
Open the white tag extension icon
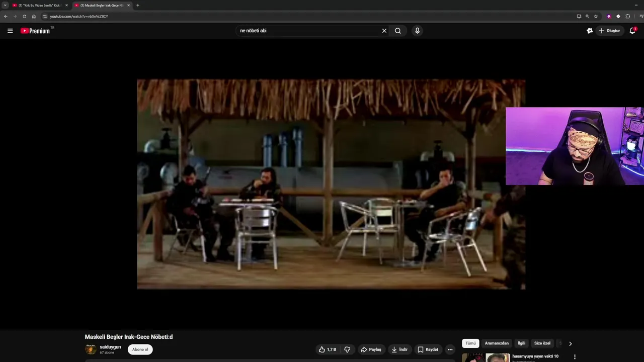(618, 16)
